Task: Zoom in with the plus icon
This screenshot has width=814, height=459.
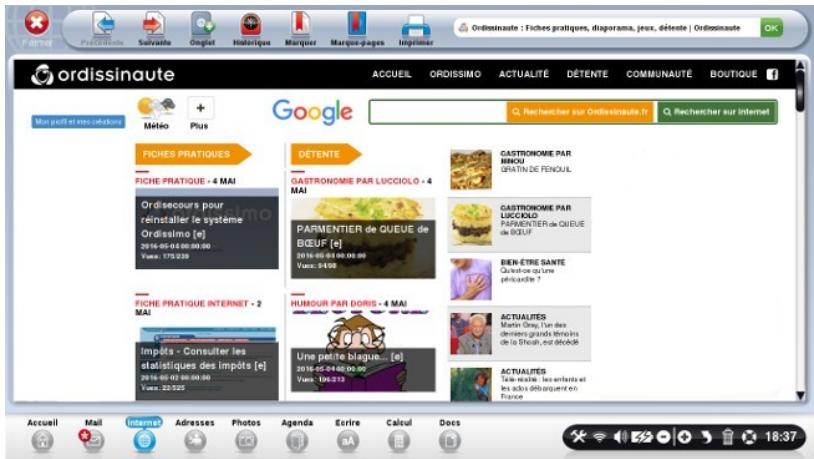Action: pyautogui.click(x=684, y=437)
